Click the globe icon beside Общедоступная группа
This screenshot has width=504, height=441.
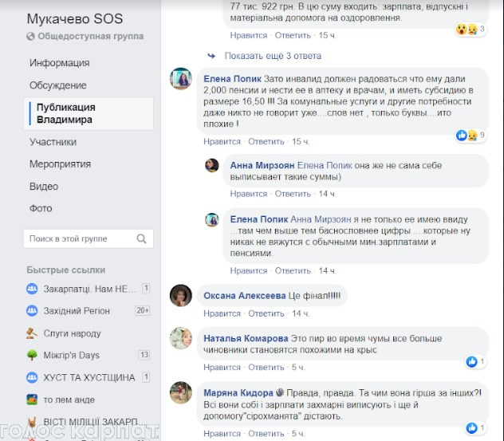[x=30, y=37]
